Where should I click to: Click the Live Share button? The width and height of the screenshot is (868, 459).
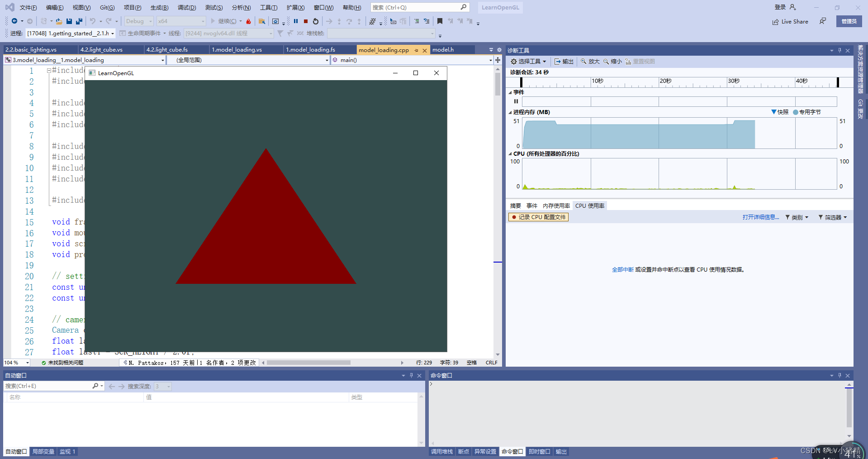(790, 22)
